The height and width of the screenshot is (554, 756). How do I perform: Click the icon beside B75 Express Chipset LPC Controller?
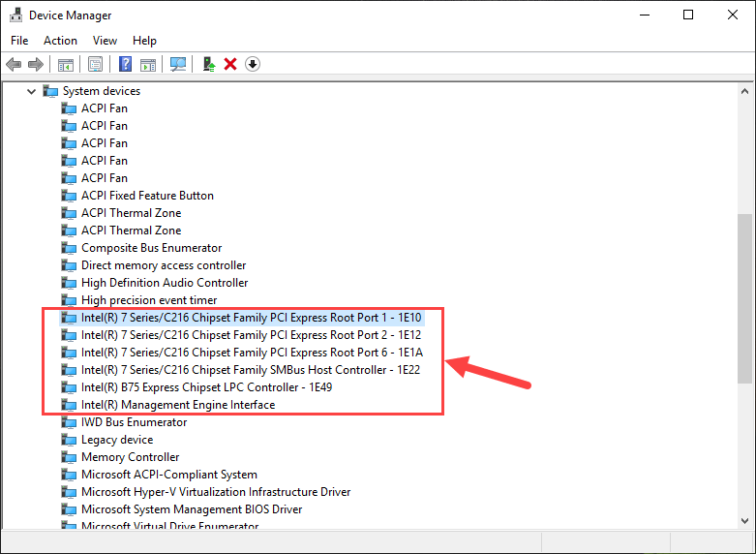tap(69, 387)
